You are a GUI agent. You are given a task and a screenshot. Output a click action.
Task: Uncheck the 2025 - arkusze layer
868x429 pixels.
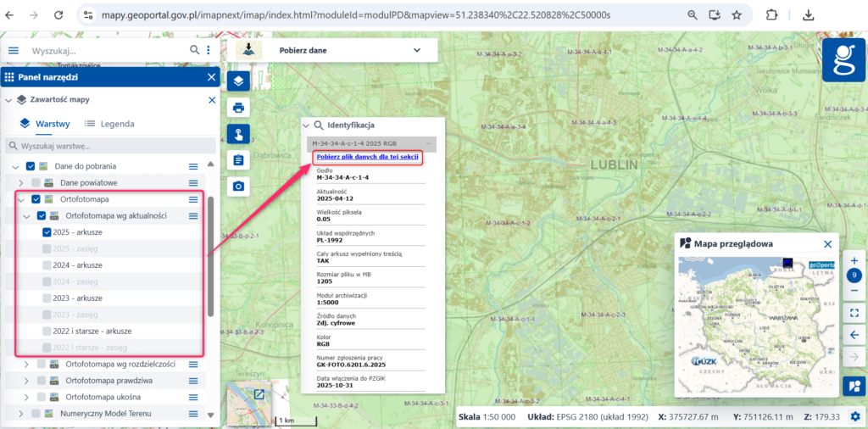click(x=47, y=232)
